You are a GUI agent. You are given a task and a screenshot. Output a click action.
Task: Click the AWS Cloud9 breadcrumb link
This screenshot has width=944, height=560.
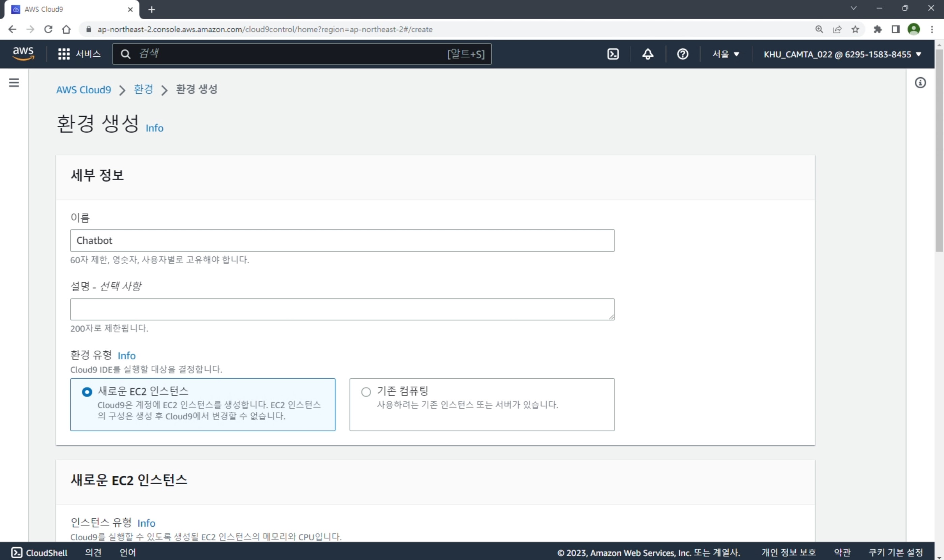pos(83,90)
